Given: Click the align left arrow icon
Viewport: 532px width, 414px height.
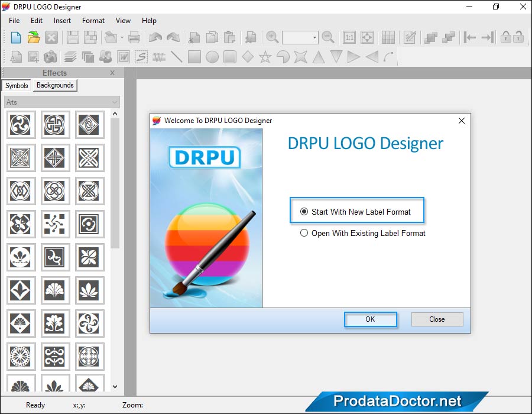Looking at the screenshot, I should click(x=469, y=37).
